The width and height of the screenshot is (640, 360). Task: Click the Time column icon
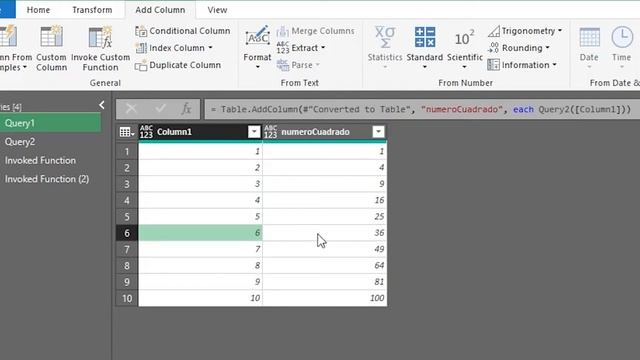coord(622,38)
